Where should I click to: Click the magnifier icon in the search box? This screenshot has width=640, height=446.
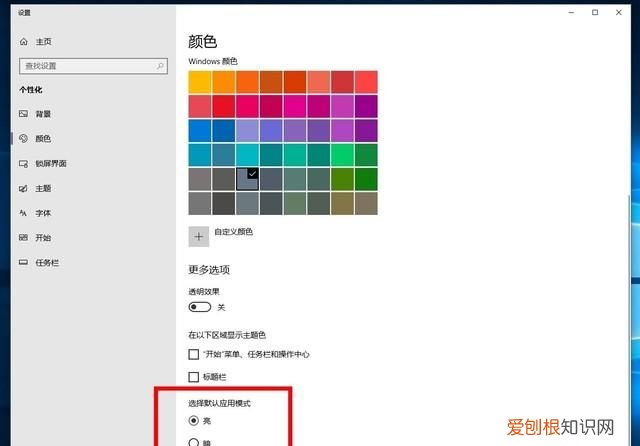coord(160,66)
